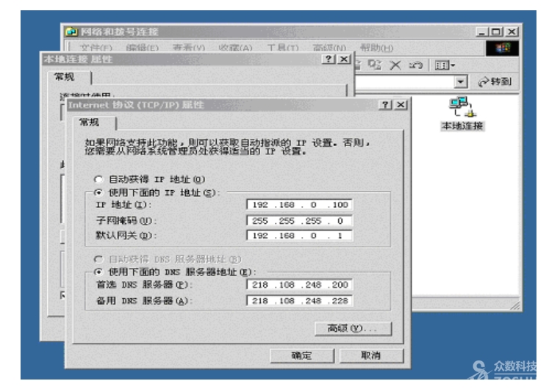This screenshot has height=392, width=560.
Task: Click the IP 地址(I) label
Action: coord(123,205)
